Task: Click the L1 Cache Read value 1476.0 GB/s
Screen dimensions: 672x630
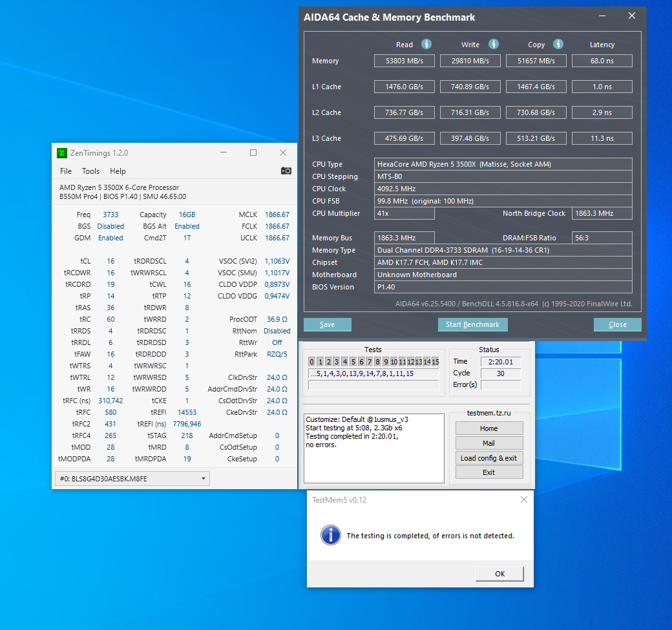Action: (404, 87)
